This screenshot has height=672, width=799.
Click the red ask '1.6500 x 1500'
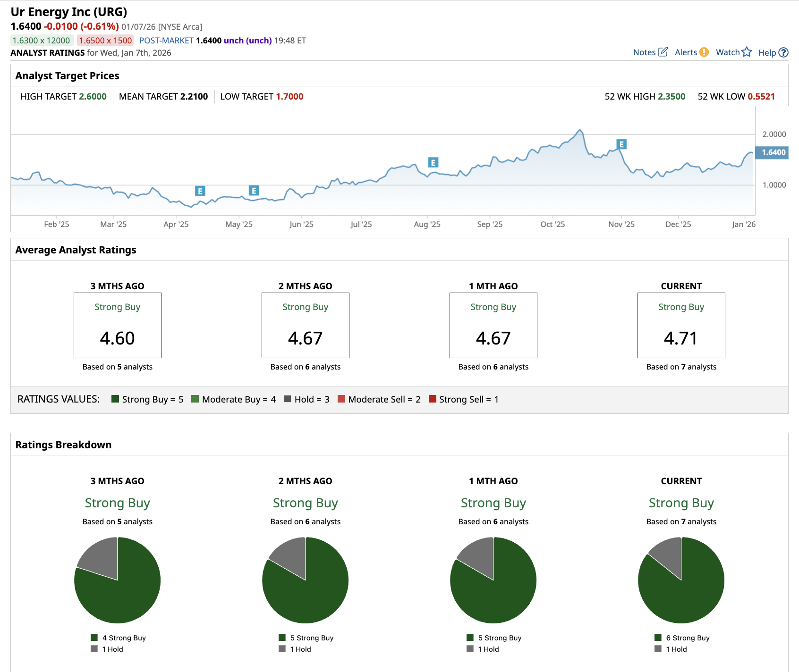click(x=105, y=41)
